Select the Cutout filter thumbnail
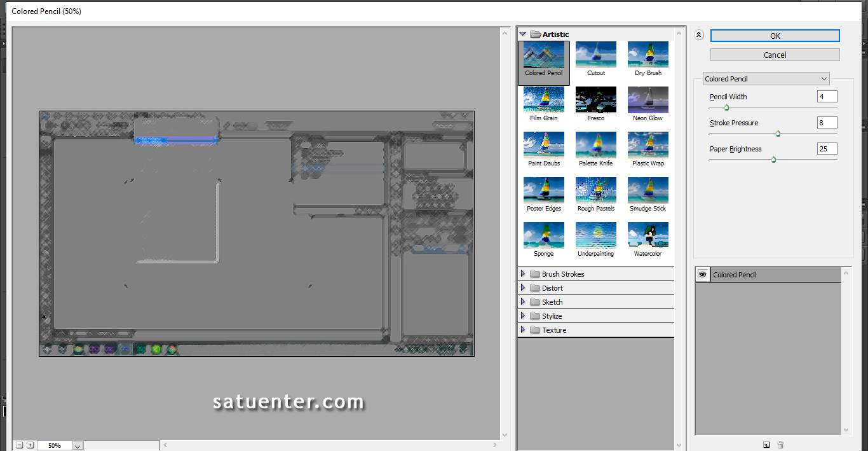The height and width of the screenshot is (451, 868). coord(595,55)
